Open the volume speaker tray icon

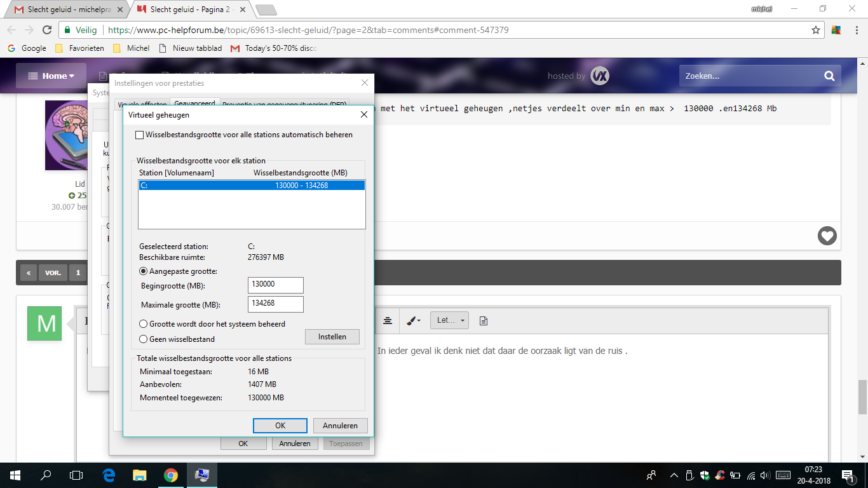pos(765,475)
